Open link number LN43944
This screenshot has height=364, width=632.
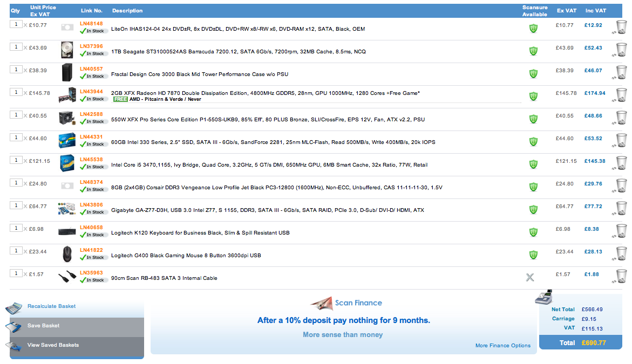[x=92, y=91]
